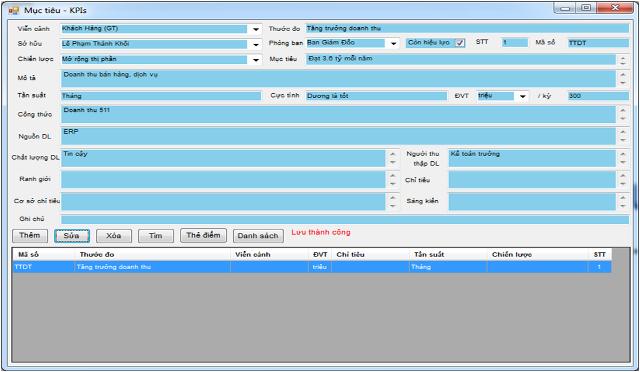Click Sáng kiến field scroll stepper
This screenshot has width=640, height=372.
pos(622,202)
